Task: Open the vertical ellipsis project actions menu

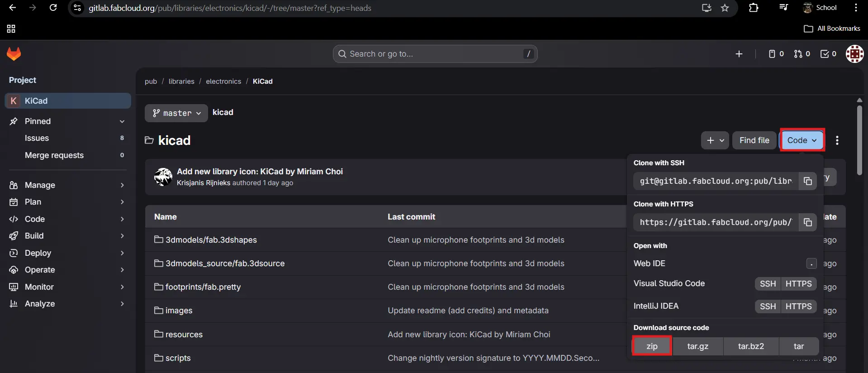Action: pos(837,140)
